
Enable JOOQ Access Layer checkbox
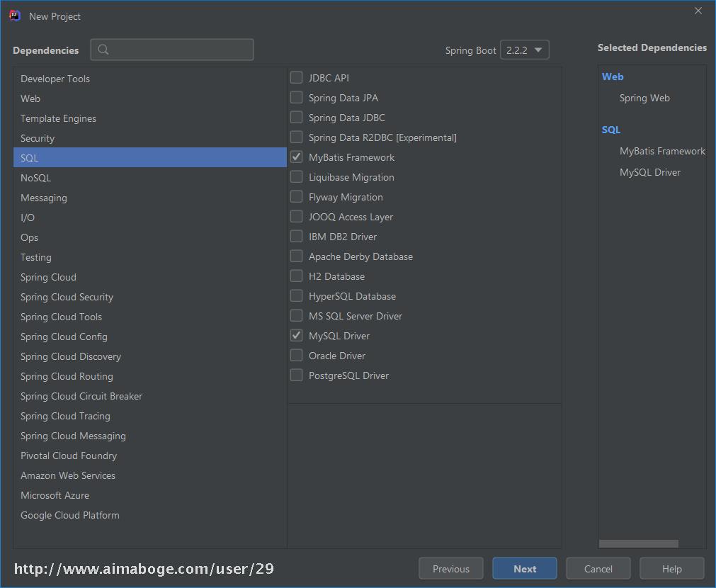coord(296,217)
